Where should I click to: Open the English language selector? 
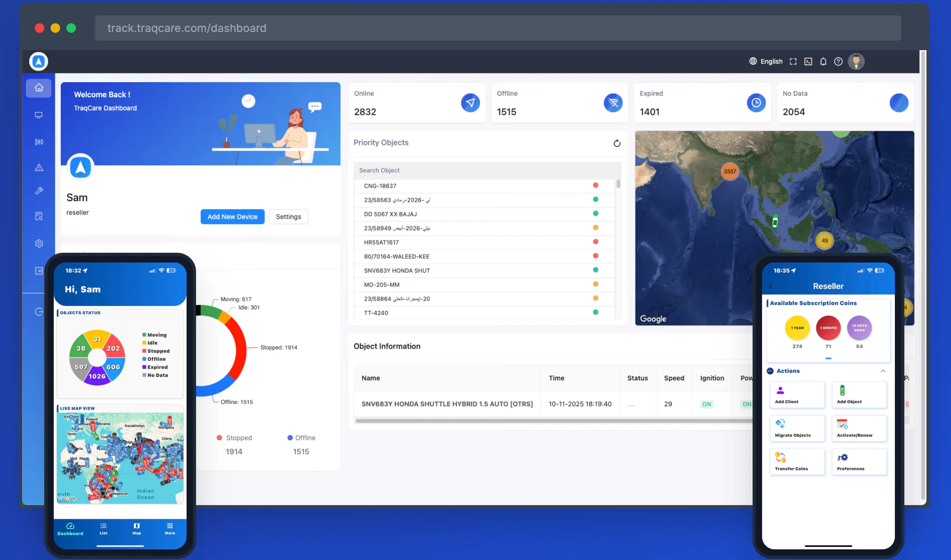766,62
